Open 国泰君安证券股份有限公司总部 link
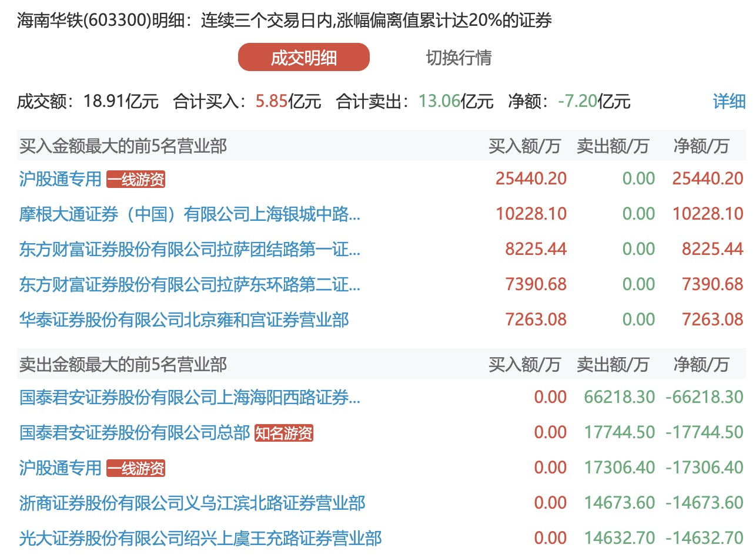This screenshot has width=756, height=558. click(135, 432)
